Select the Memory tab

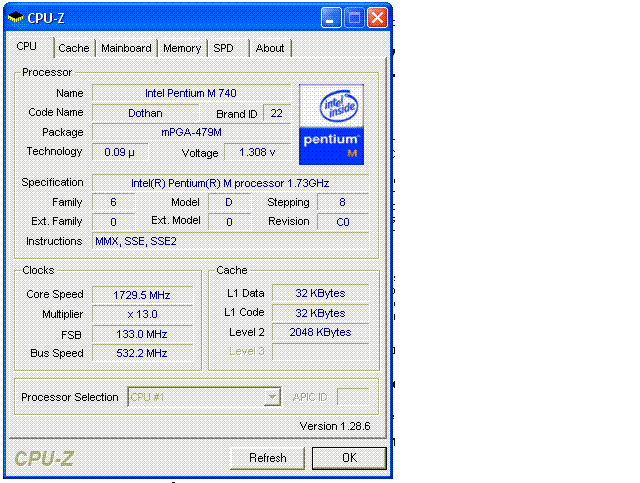[x=182, y=48]
